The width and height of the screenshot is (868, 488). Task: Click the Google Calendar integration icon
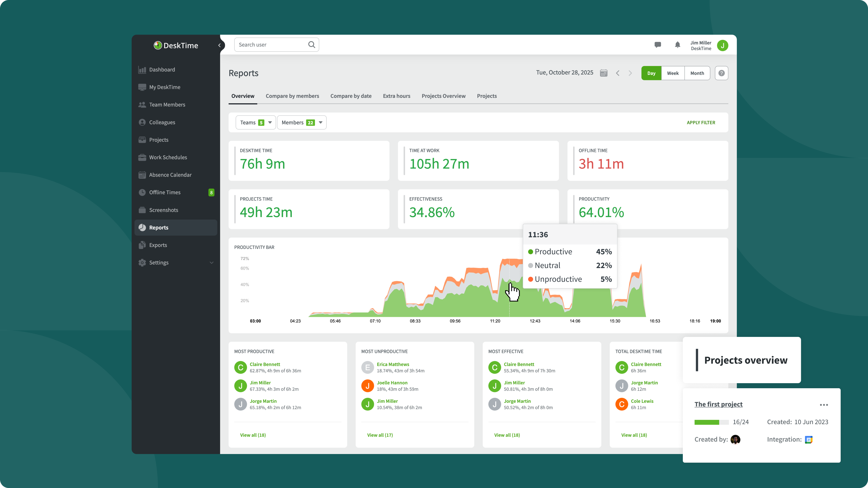pyautogui.click(x=808, y=440)
